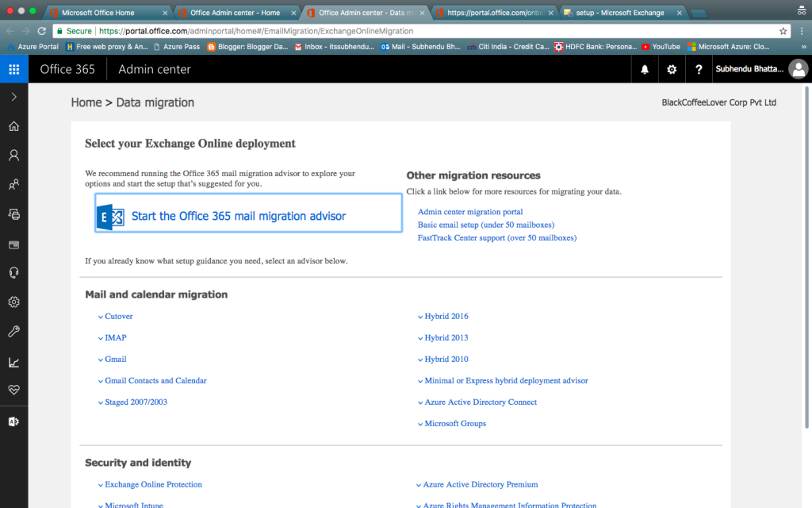The image size is (812, 508).
Task: Open Basic email setup (under 50 mailboxes)
Action: pos(486,225)
